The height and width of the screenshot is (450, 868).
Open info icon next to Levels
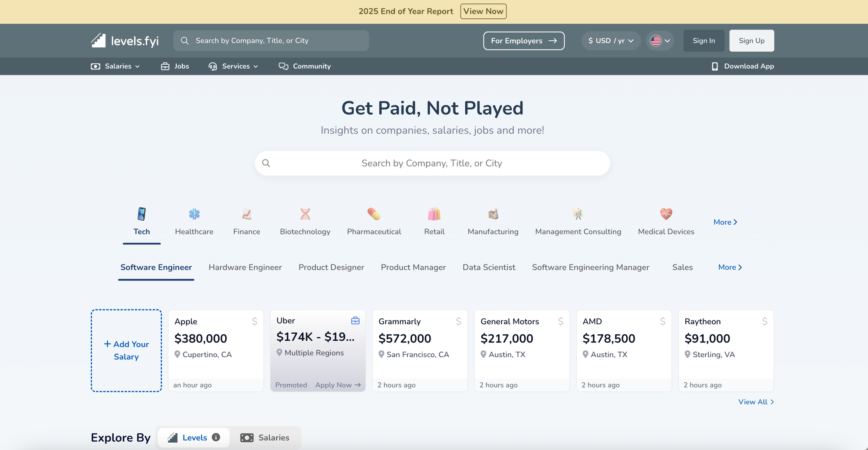pyautogui.click(x=216, y=437)
